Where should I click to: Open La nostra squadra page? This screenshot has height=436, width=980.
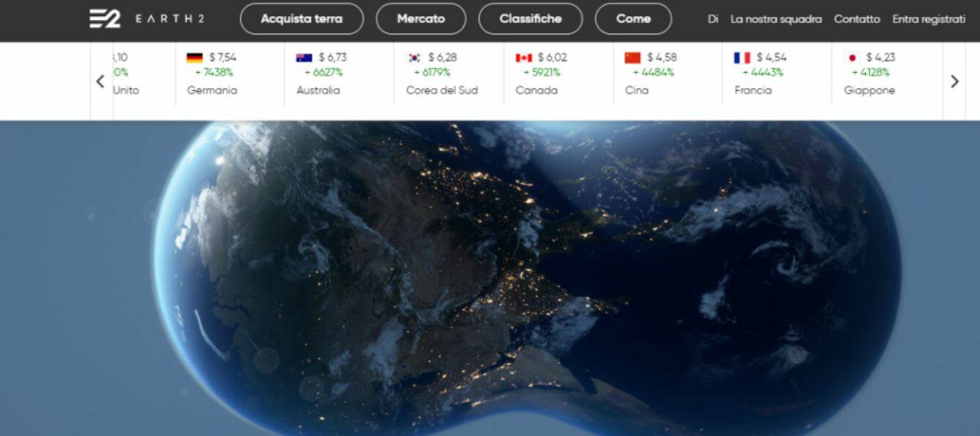[x=776, y=19]
